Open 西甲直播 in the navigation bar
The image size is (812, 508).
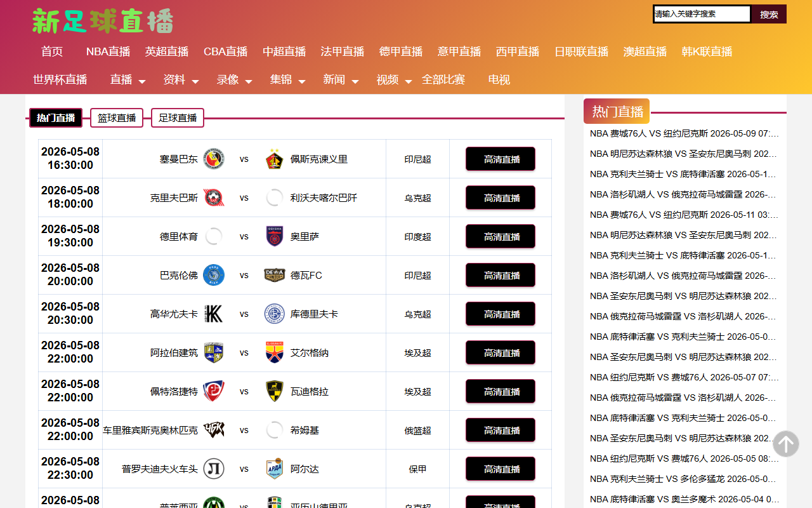518,51
